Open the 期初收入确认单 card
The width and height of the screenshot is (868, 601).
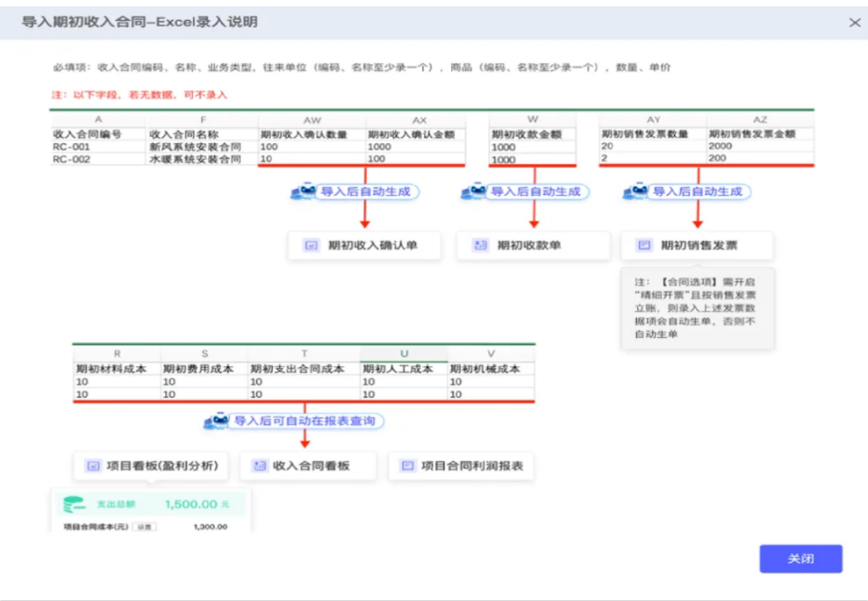point(364,246)
